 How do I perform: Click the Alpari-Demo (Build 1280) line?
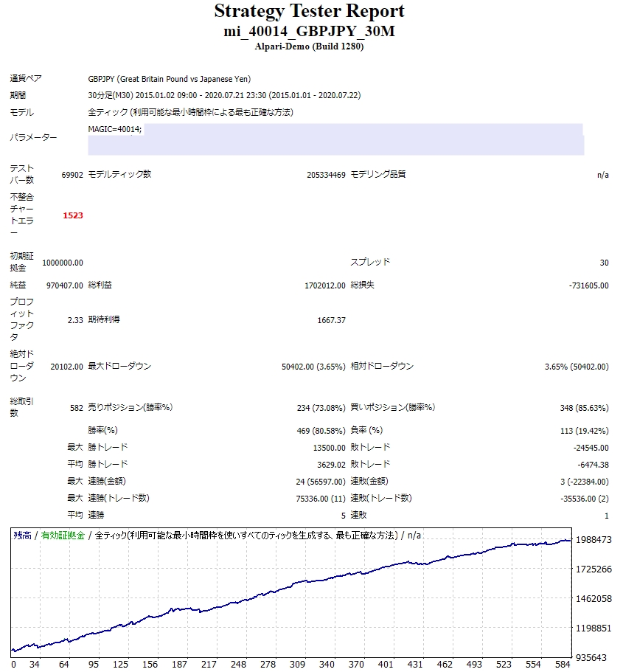309,46
